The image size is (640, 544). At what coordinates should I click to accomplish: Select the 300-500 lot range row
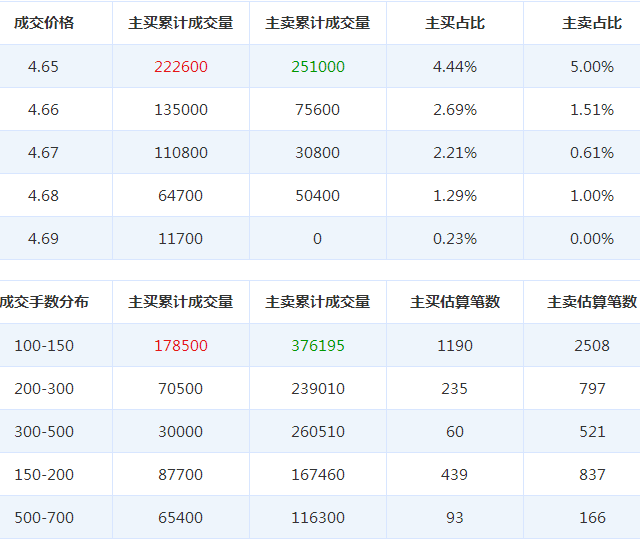click(320, 431)
